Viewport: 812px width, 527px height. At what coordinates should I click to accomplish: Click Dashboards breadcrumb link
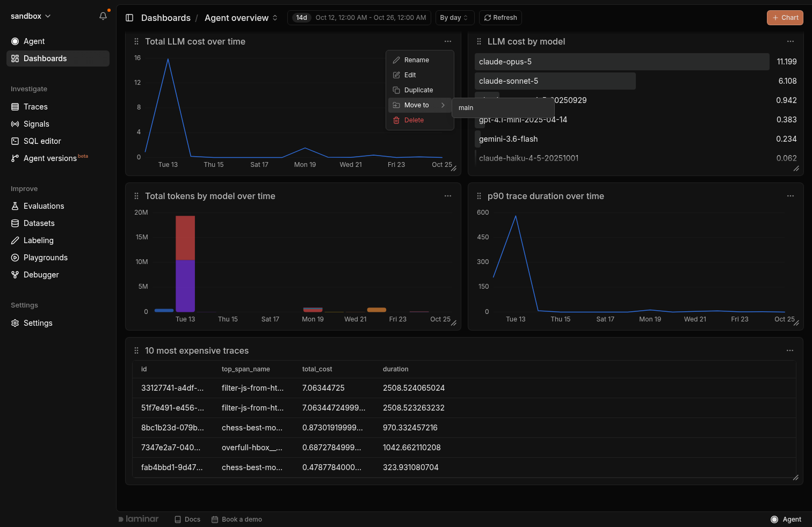pos(165,18)
